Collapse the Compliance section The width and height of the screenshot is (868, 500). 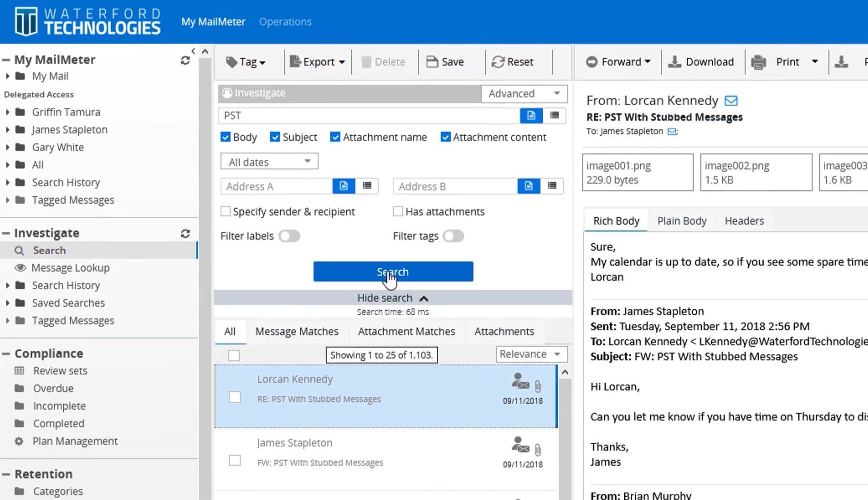6,353
